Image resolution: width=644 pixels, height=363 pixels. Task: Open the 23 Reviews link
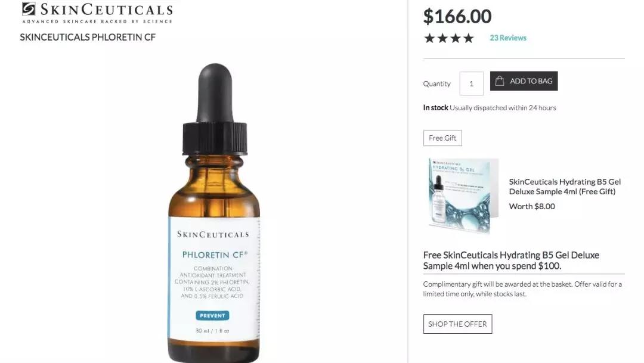[x=507, y=38]
